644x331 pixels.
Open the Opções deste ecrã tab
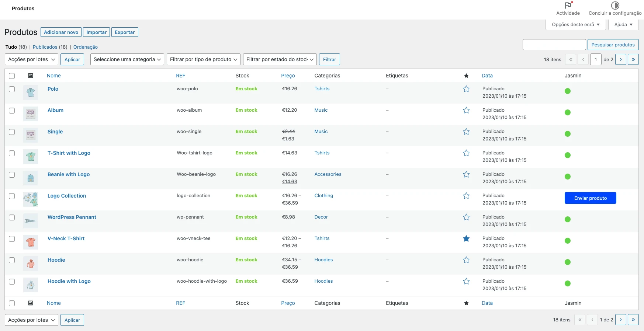[x=575, y=25]
